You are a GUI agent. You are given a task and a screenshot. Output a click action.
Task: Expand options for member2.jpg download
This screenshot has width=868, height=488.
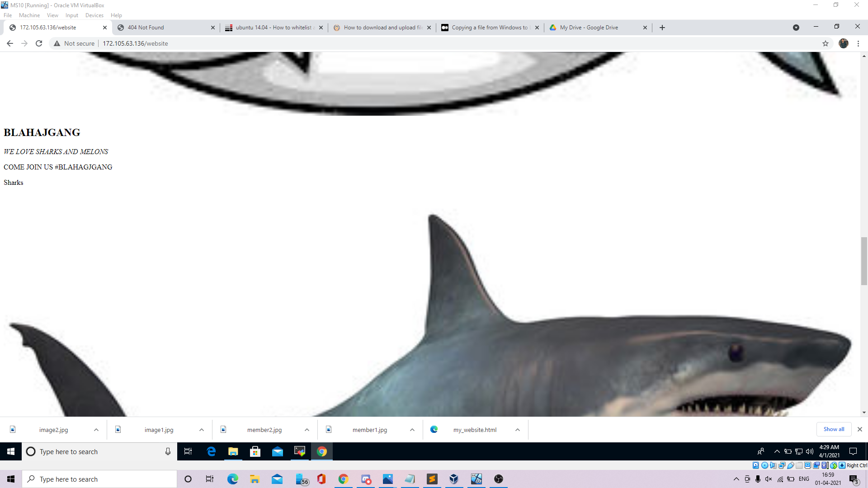[307, 430]
